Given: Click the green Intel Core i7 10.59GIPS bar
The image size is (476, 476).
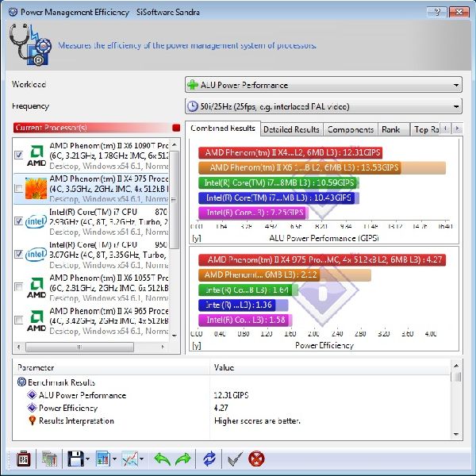Looking at the screenshot, I should [x=278, y=182].
